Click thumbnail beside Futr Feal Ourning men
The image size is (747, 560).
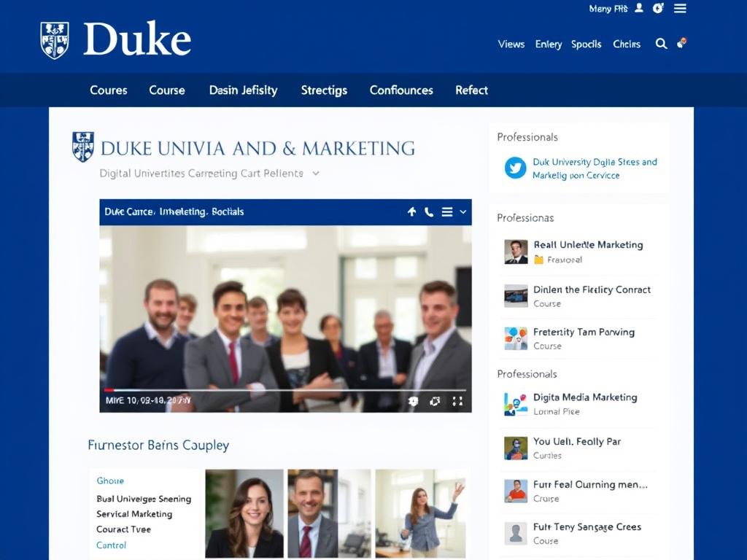point(516,491)
